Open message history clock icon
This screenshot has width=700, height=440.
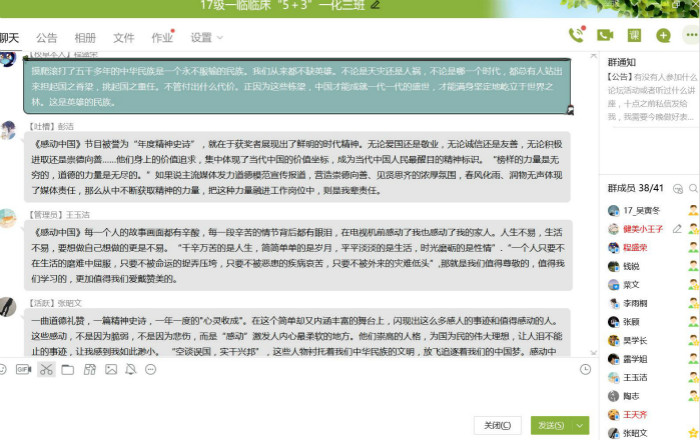point(585,369)
